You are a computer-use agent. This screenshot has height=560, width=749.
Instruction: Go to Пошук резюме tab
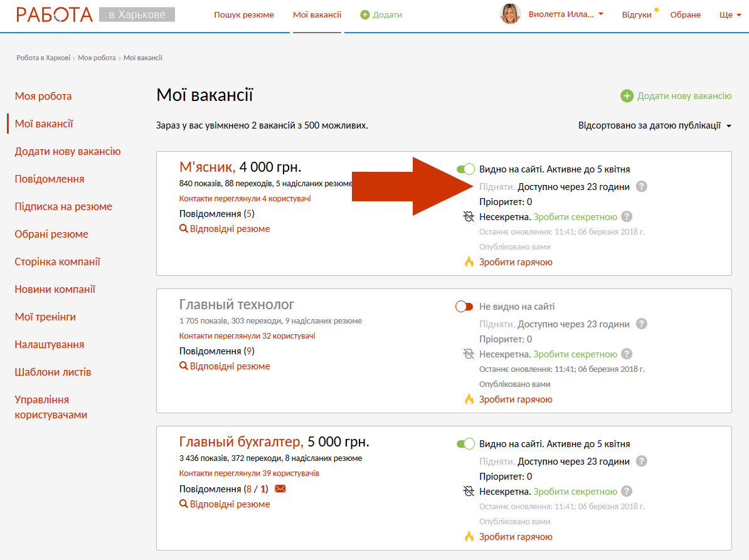click(243, 14)
